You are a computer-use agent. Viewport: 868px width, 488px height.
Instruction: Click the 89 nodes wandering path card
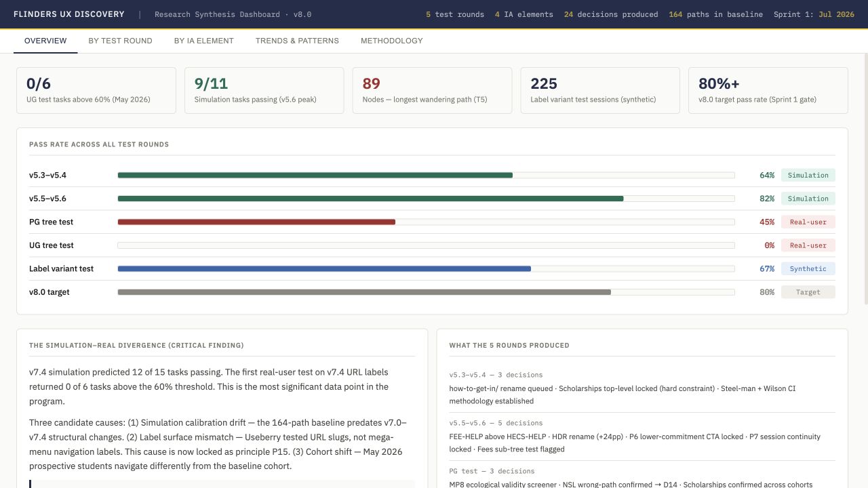coord(432,90)
